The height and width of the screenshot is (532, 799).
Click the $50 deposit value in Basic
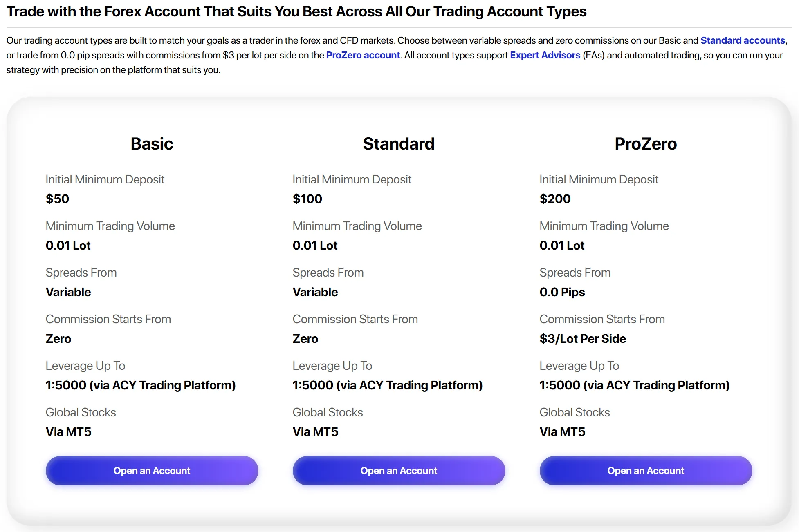point(57,199)
